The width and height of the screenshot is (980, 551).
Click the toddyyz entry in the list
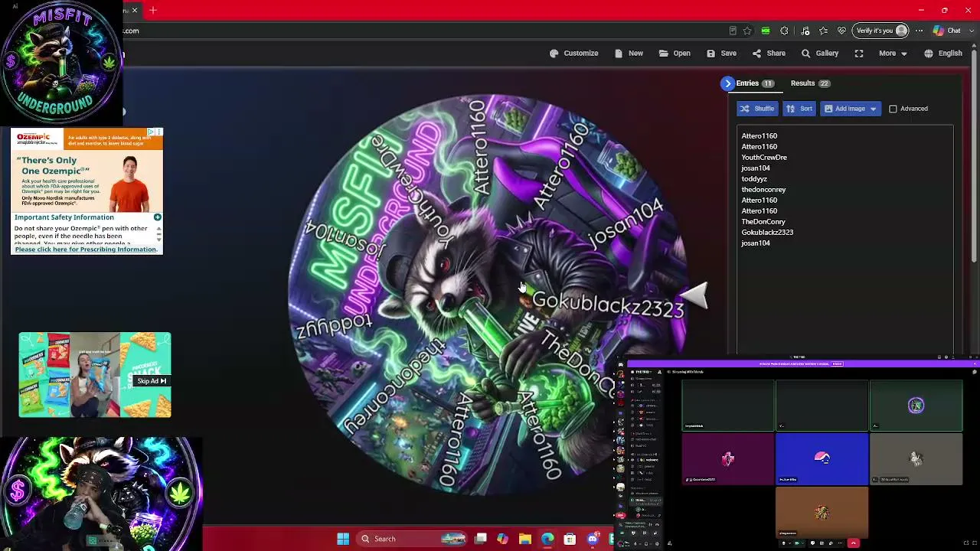(x=754, y=179)
